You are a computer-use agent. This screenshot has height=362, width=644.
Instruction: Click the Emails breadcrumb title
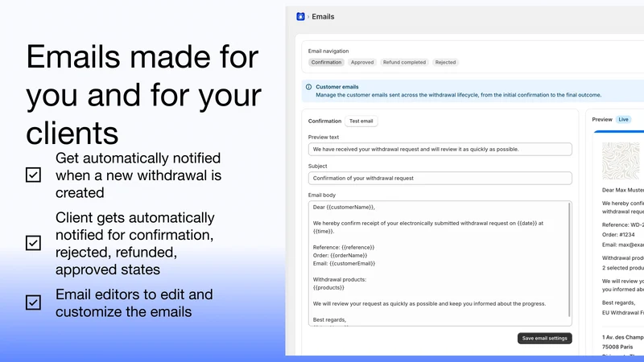click(323, 17)
